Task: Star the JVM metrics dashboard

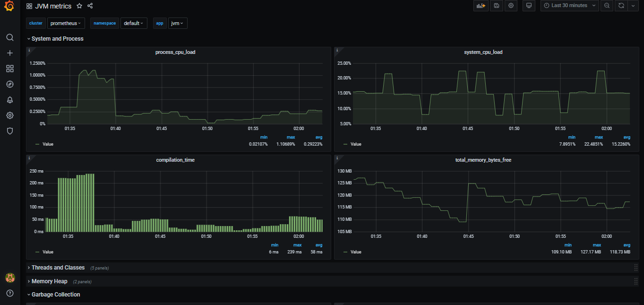Action: tap(79, 6)
